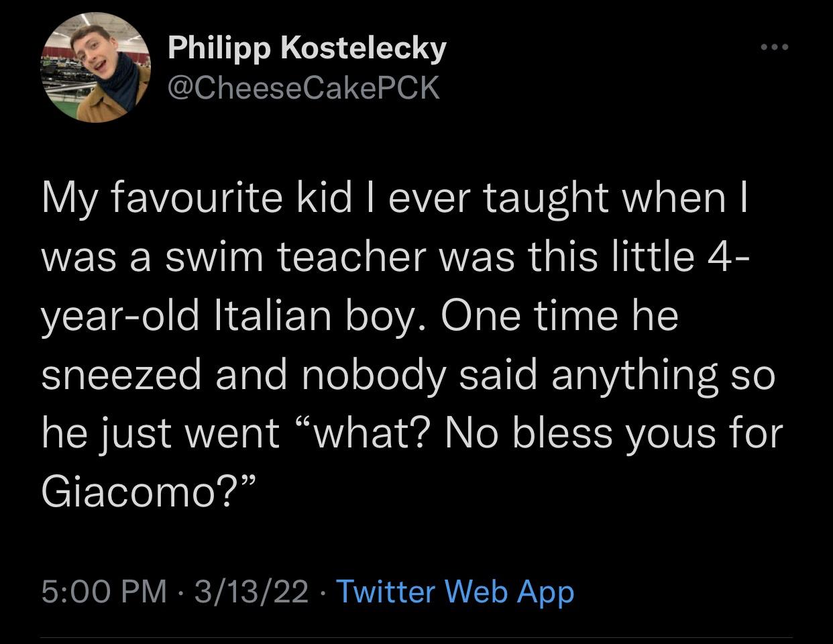Open the Twitter Web App source link

454,592
